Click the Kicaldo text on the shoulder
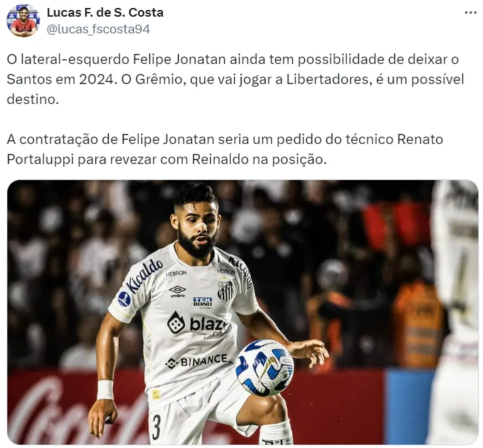This screenshot has width=483, height=448. point(145,275)
